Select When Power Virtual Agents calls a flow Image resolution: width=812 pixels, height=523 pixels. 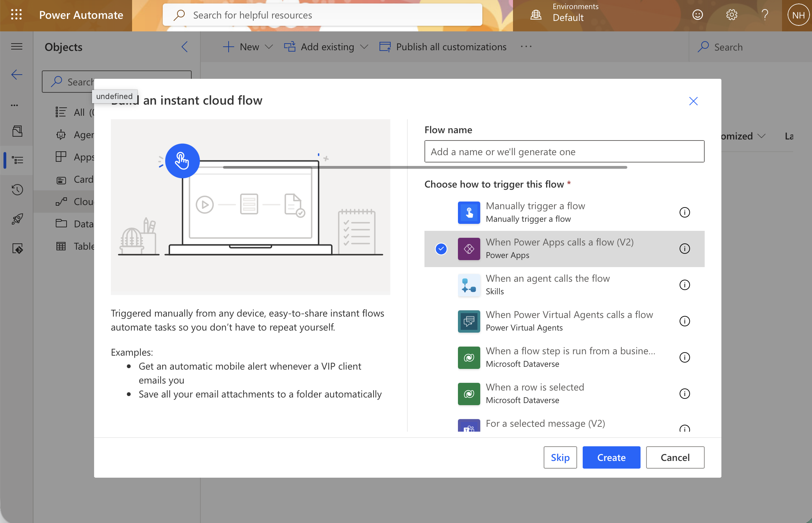click(x=564, y=321)
